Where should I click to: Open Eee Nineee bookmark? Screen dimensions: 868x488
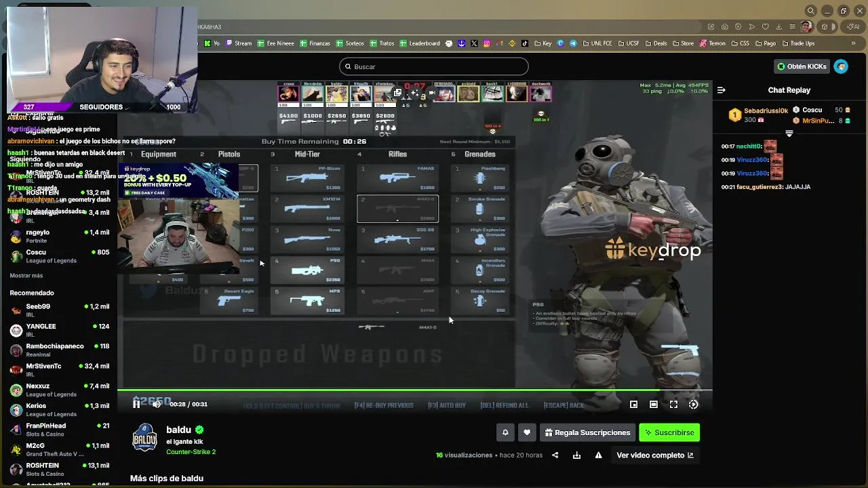click(x=276, y=43)
